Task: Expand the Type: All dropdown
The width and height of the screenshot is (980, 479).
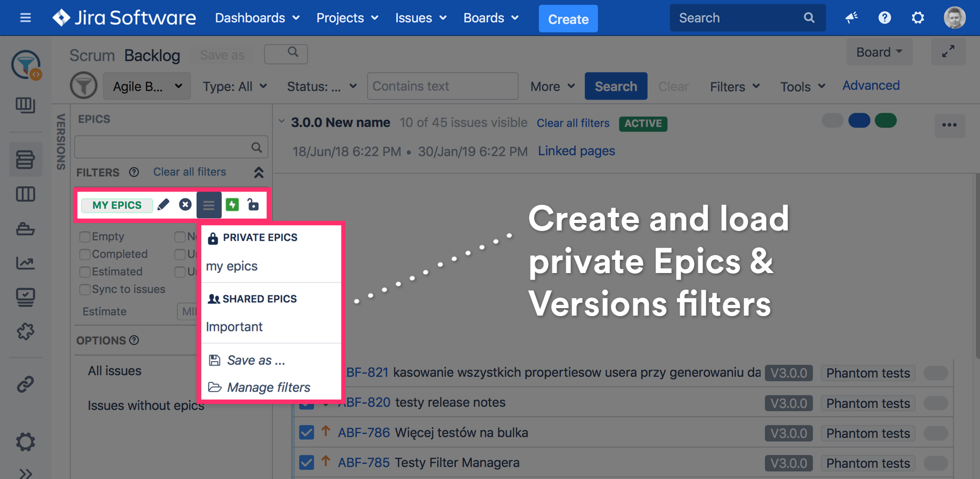Action: click(x=234, y=86)
